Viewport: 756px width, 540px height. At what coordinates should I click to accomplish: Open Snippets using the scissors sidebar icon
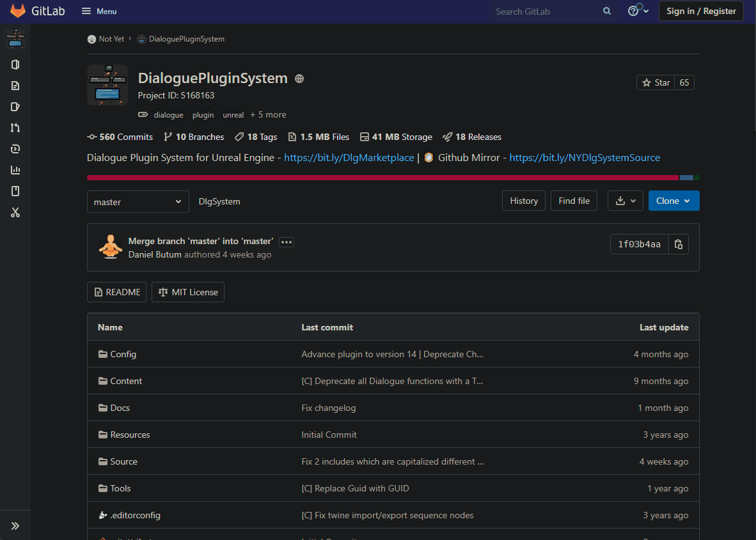tap(15, 212)
